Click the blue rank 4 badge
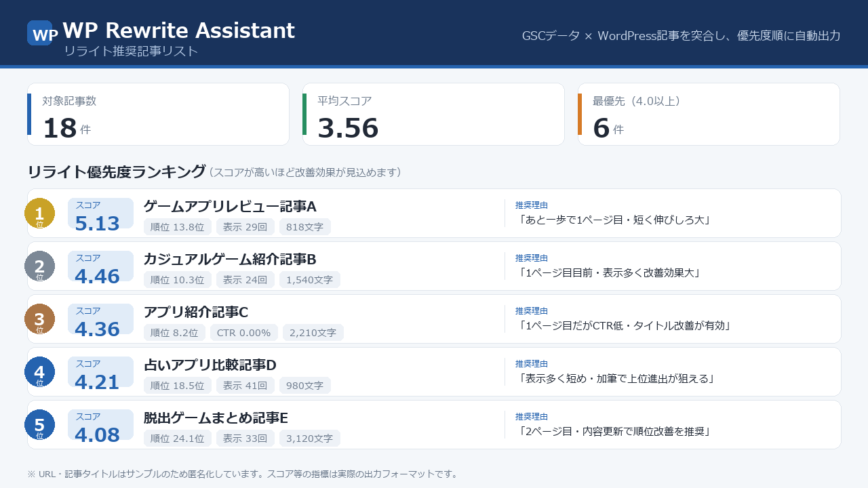 pos(39,371)
